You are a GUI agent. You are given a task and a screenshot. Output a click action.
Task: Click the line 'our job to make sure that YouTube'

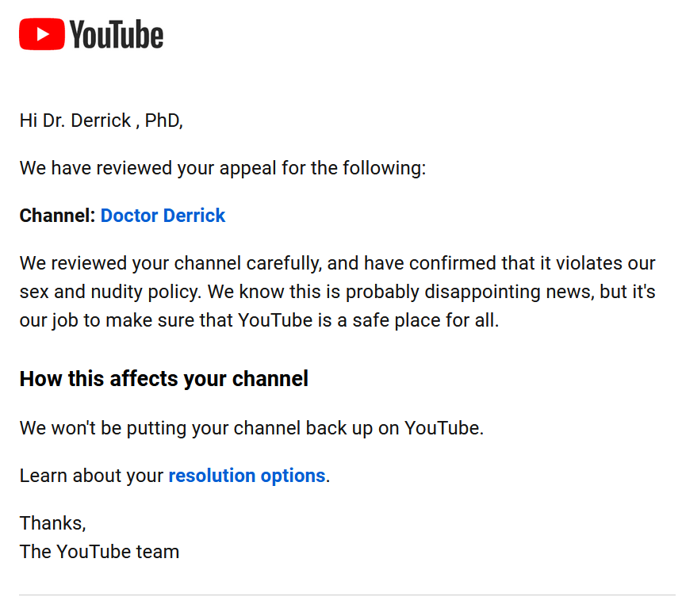(x=259, y=320)
